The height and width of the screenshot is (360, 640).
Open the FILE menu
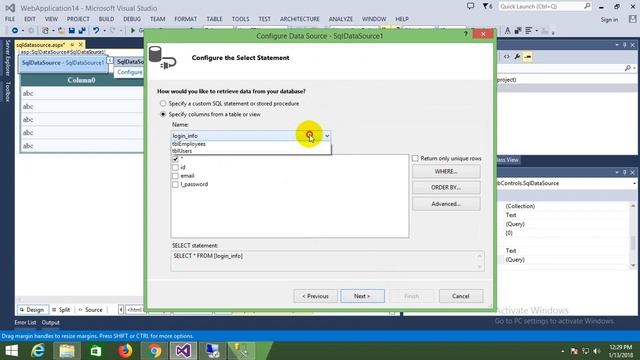(x=10, y=19)
